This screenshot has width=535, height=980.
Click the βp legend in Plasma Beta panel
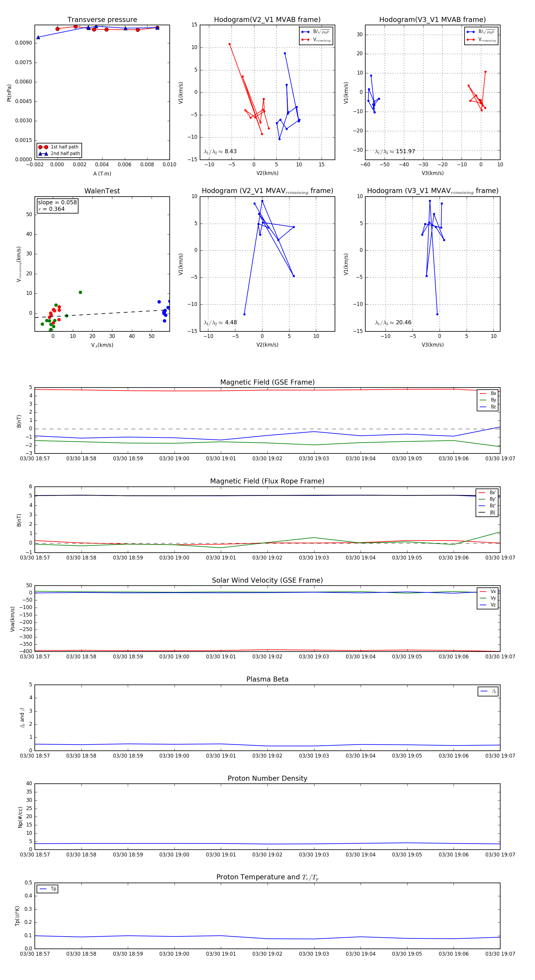(488, 691)
